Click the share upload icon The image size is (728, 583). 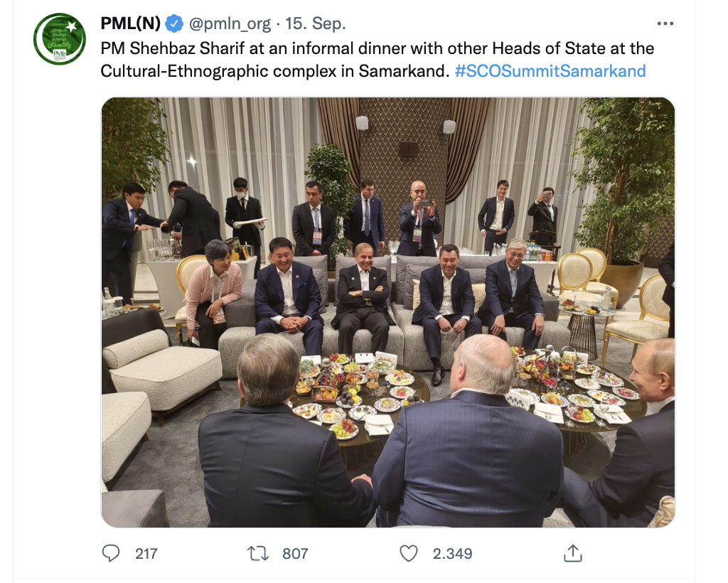coord(573,553)
